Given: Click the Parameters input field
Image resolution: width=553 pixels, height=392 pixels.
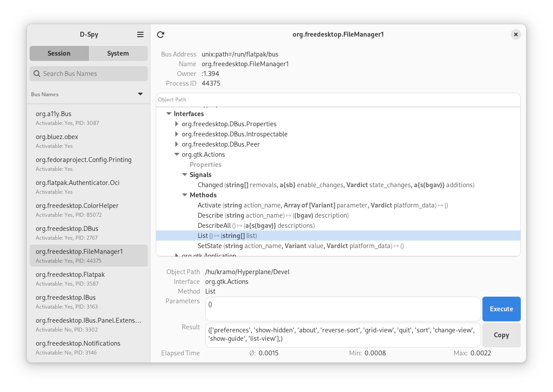Looking at the screenshot, I should point(342,309).
